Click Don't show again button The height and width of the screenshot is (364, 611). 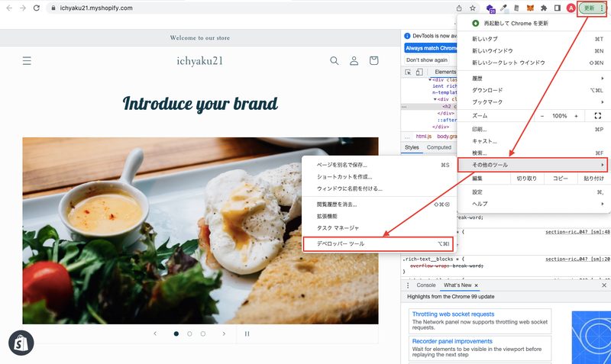[427, 60]
